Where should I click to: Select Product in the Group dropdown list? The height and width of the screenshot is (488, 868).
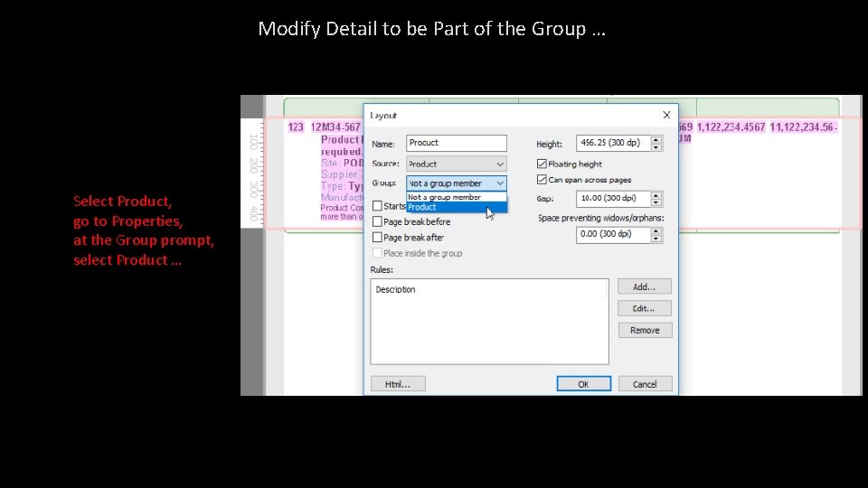click(x=456, y=207)
